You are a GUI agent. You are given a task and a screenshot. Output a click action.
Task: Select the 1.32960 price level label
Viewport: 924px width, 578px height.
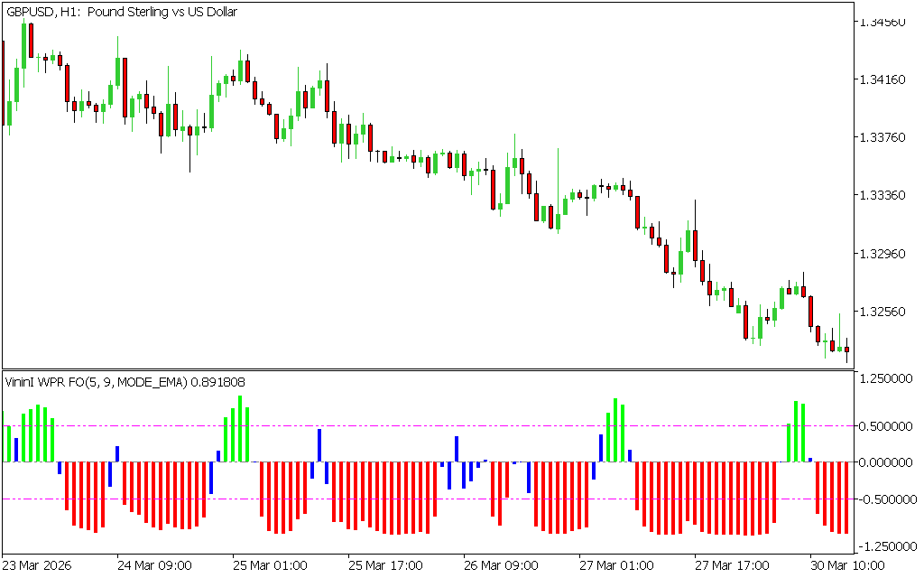pos(882,254)
